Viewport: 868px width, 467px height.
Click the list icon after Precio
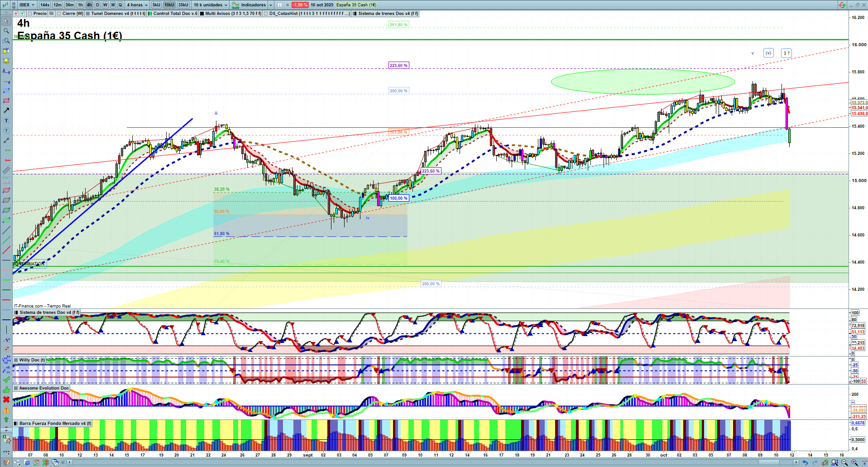(52, 14)
